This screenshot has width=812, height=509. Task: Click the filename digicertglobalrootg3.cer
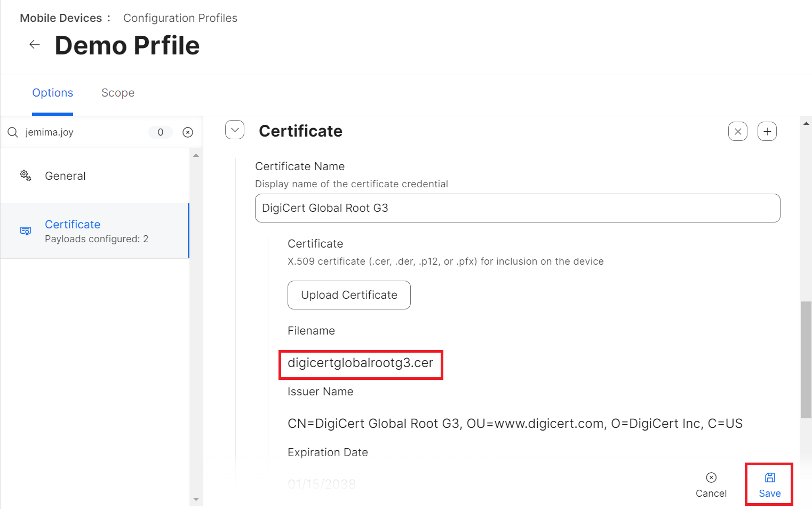(360, 363)
